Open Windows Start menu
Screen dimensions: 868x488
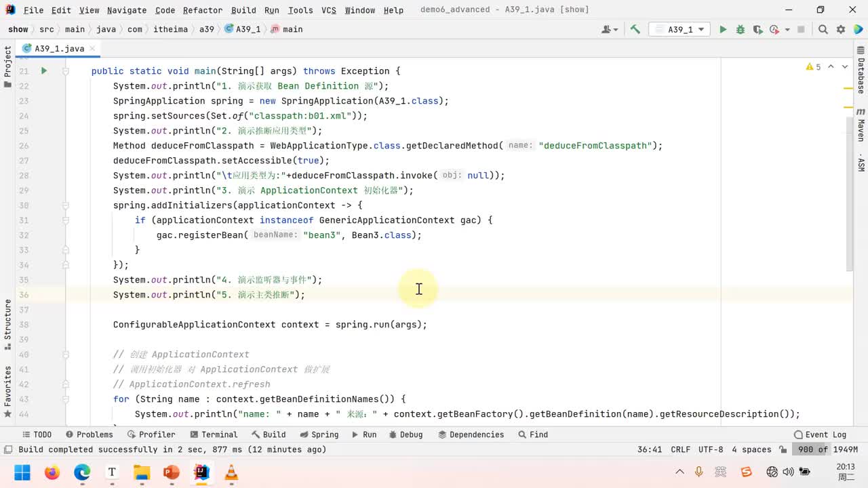(22, 472)
